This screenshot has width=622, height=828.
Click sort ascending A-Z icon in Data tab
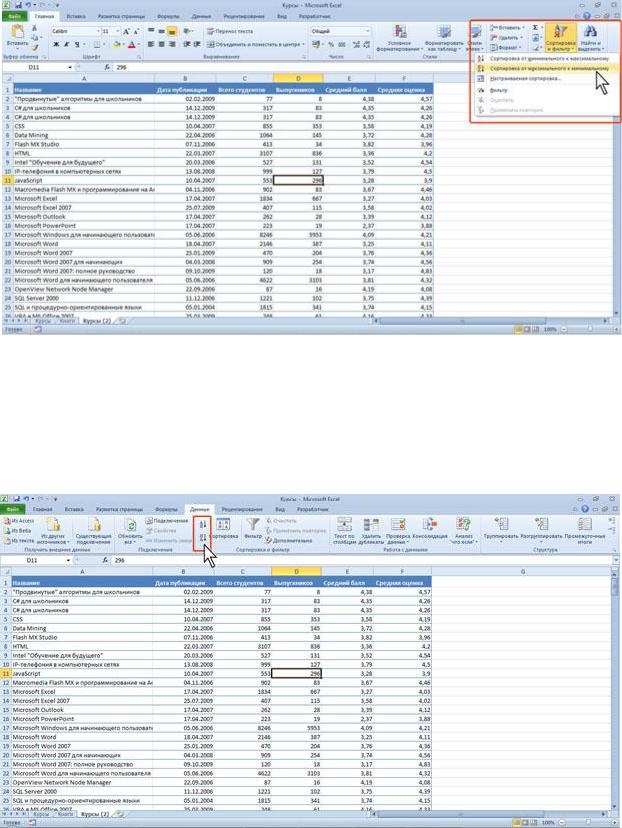[203, 524]
